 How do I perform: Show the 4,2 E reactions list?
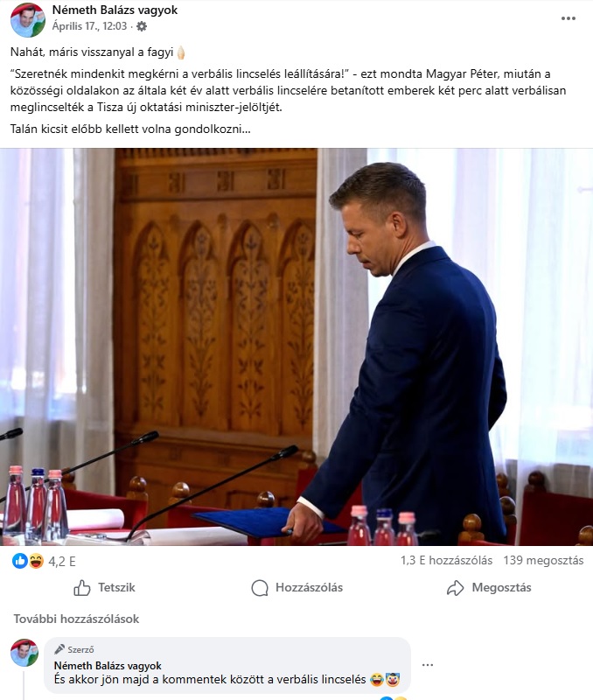point(62,561)
